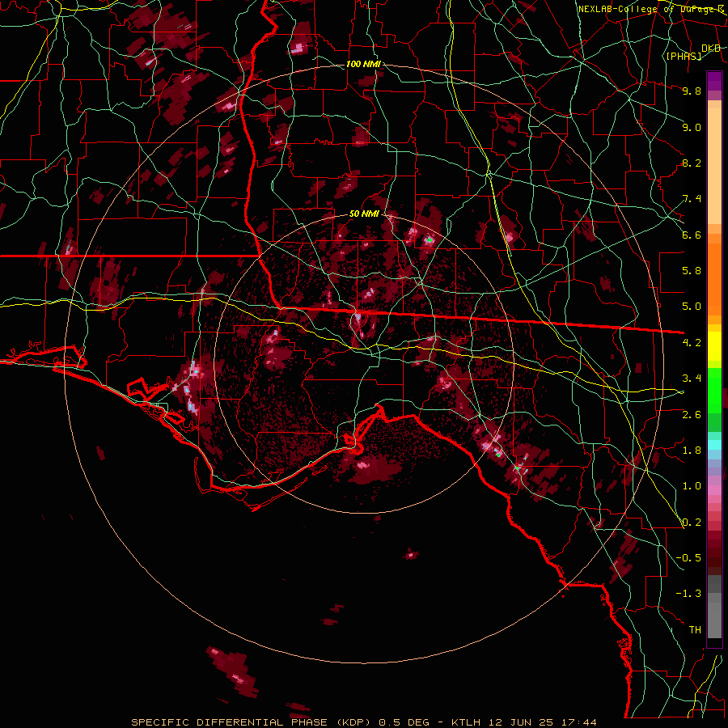Click the "-1.3" color scale value
728x728 pixels.
[688, 594]
